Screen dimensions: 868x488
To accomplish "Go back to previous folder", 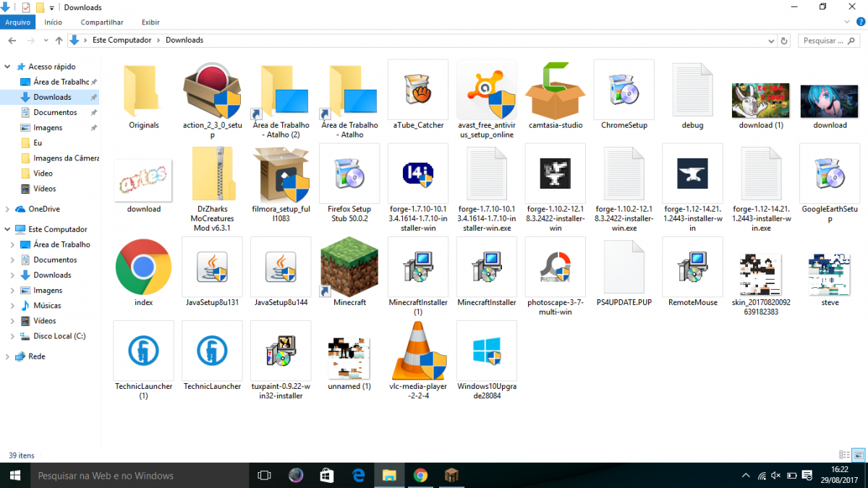I will tap(12, 40).
